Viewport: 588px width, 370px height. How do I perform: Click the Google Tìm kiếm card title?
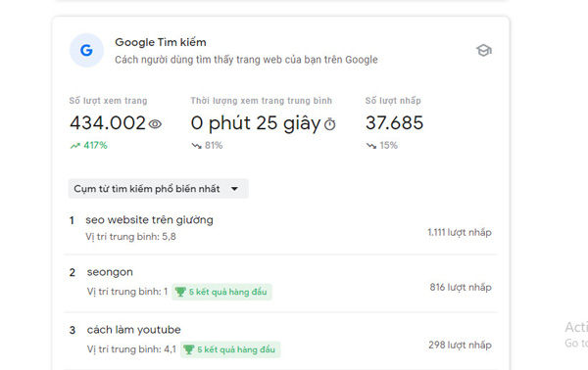pyautogui.click(x=161, y=42)
